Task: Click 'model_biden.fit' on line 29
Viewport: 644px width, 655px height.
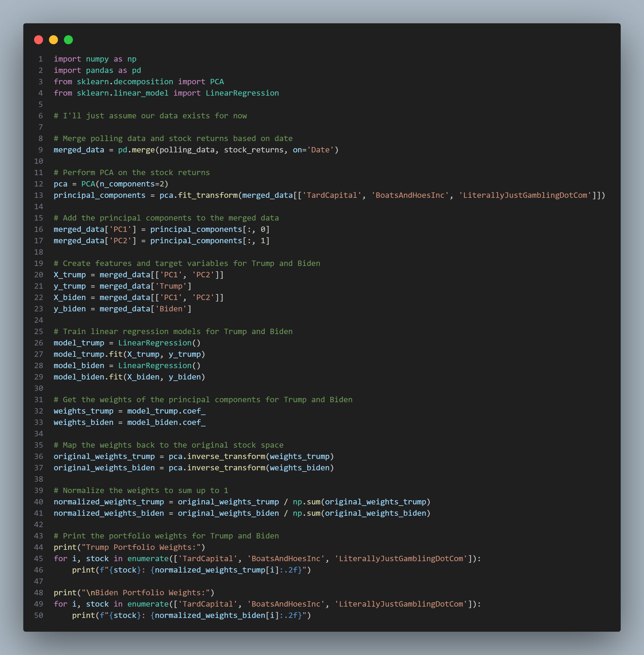Action: click(88, 377)
